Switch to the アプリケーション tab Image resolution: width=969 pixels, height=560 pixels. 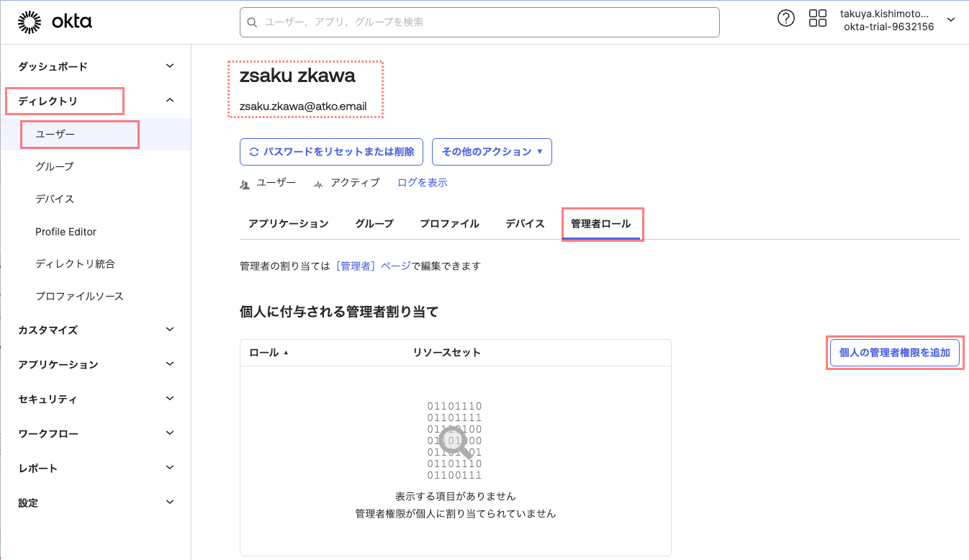pos(288,224)
